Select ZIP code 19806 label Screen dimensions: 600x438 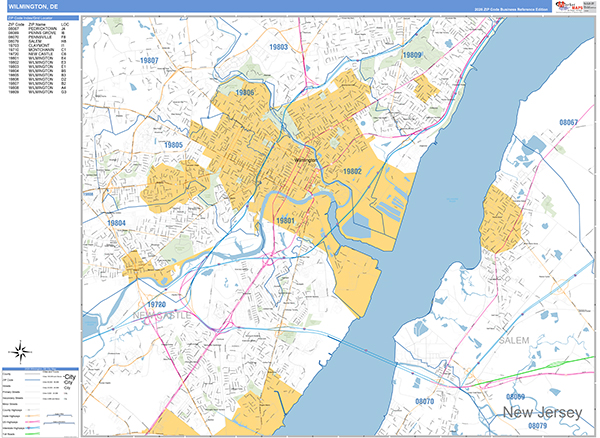click(x=244, y=93)
